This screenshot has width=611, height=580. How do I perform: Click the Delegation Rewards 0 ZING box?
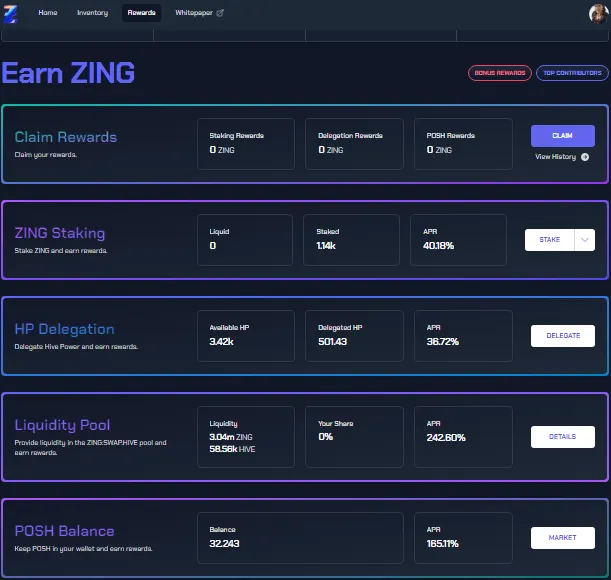pos(354,144)
